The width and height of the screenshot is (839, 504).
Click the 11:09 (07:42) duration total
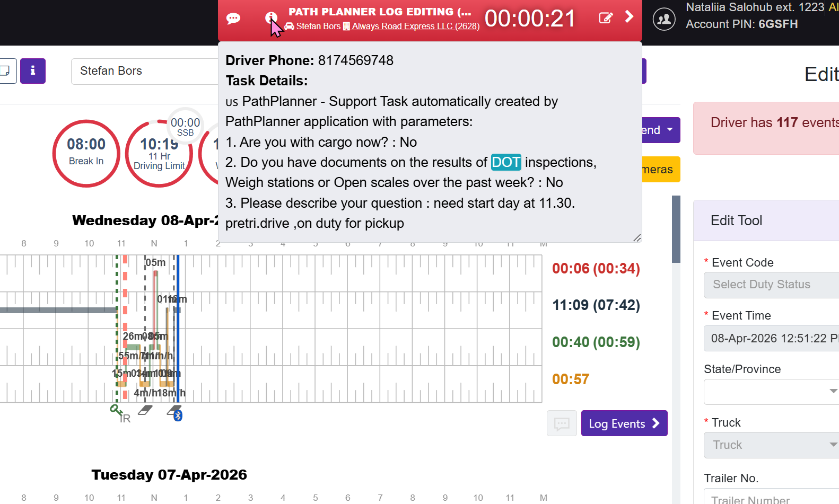(596, 305)
